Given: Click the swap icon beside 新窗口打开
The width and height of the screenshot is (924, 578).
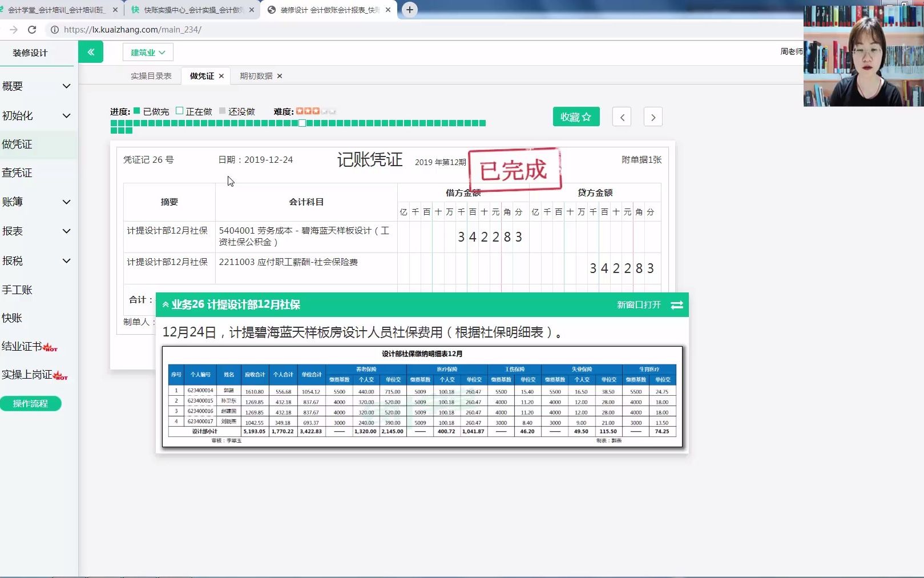Looking at the screenshot, I should (677, 305).
